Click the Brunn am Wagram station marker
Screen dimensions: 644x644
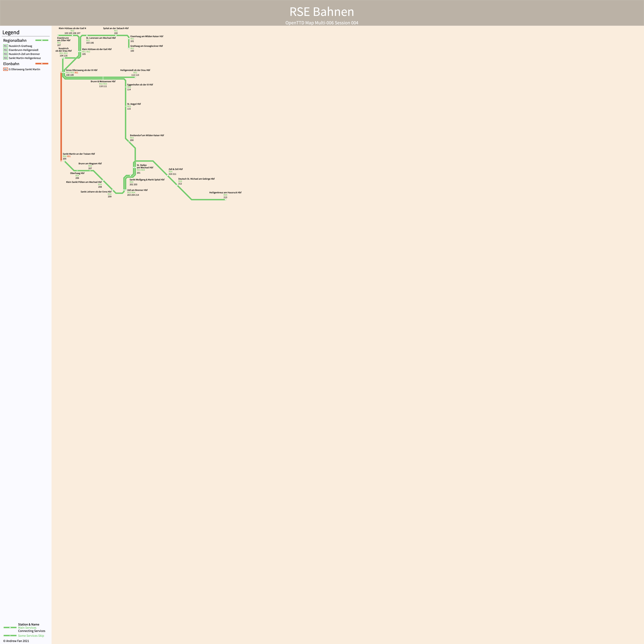(x=90, y=171)
